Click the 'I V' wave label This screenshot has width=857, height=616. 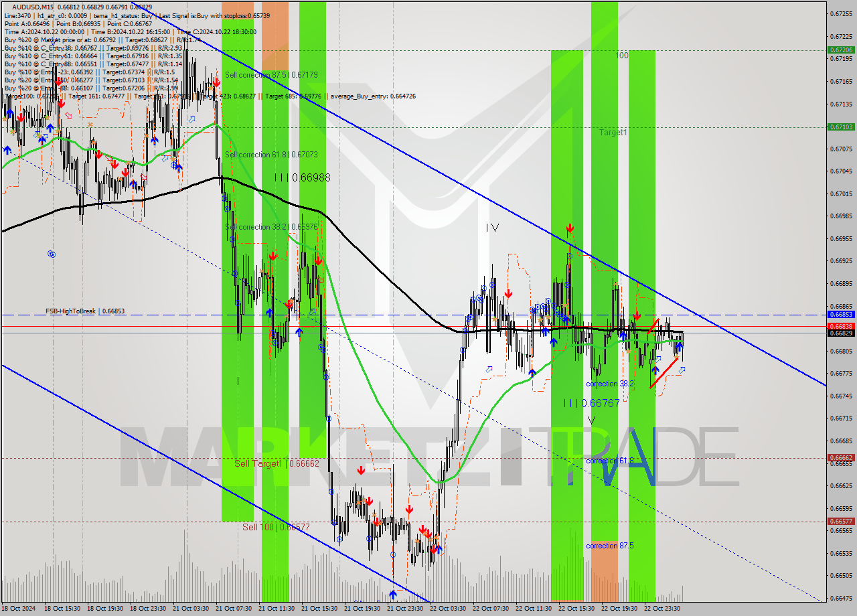[493, 228]
